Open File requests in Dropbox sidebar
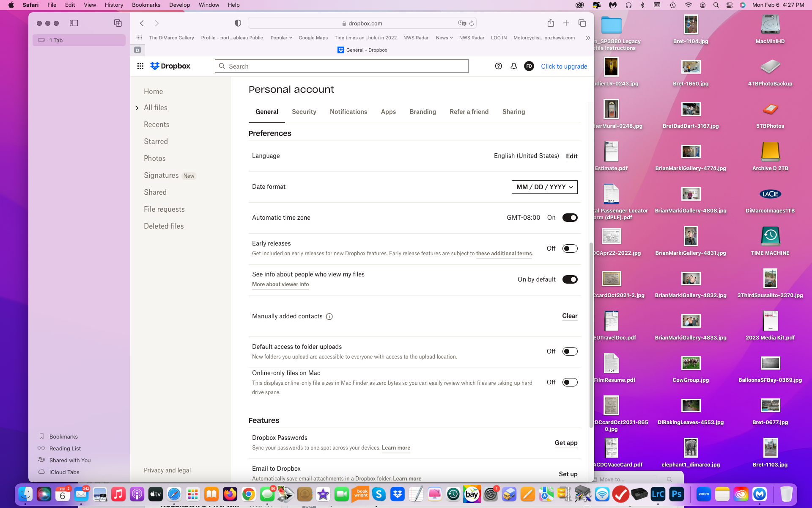Image resolution: width=812 pixels, height=508 pixels. [164, 209]
